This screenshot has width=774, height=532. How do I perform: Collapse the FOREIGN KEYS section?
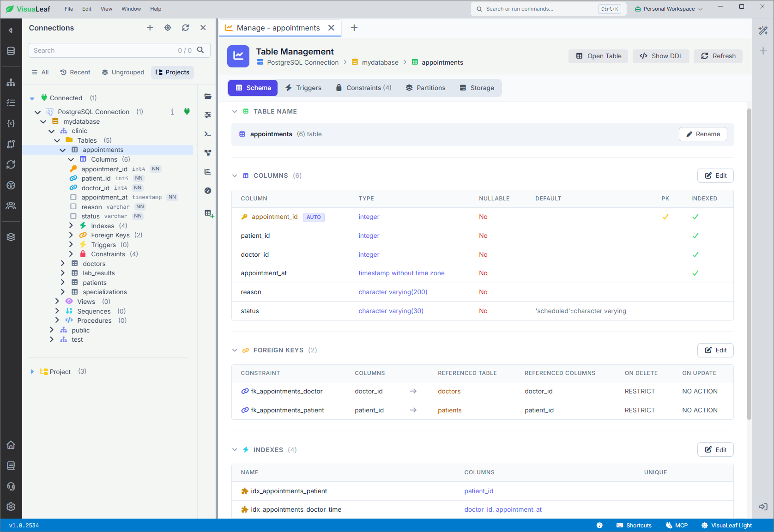pyautogui.click(x=235, y=350)
